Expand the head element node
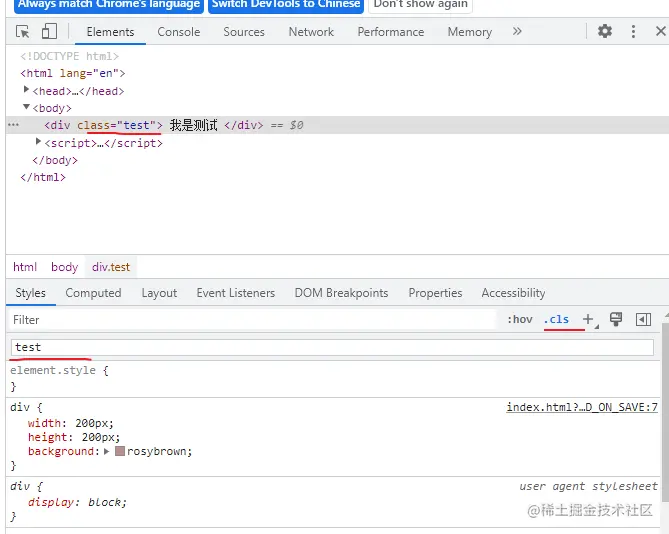Screen dimensions: 669x534 tap(26, 90)
